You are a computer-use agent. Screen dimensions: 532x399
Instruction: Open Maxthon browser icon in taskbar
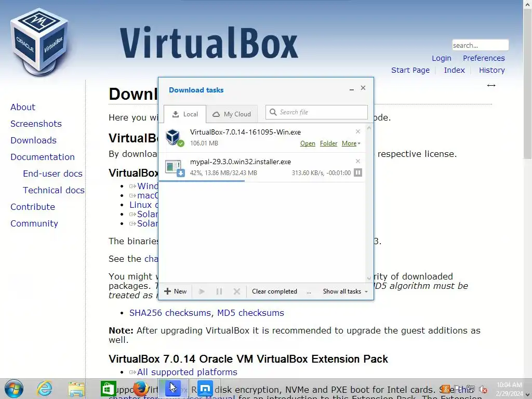coord(205,389)
